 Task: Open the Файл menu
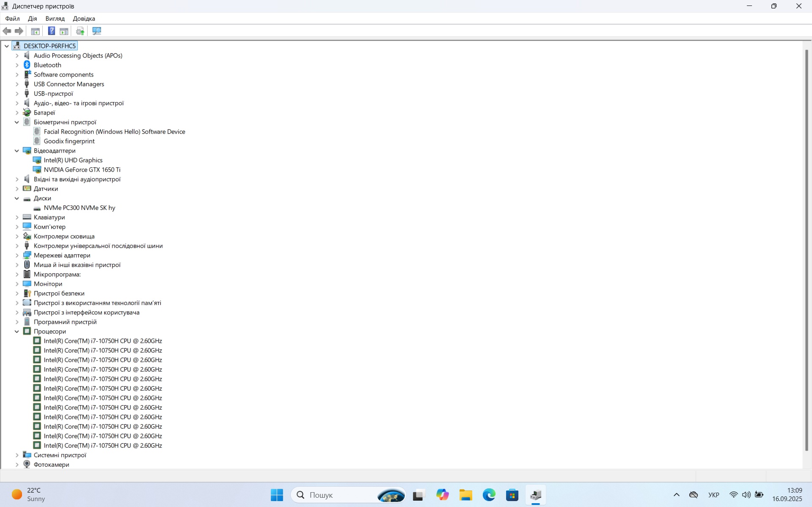12,19
